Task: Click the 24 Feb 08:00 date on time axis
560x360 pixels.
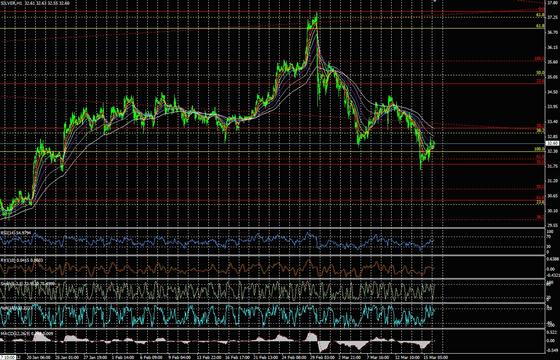Action: pos(291,357)
